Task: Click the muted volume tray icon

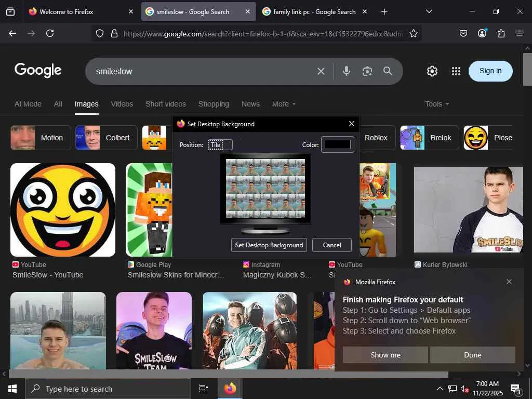Action: [x=464, y=389]
